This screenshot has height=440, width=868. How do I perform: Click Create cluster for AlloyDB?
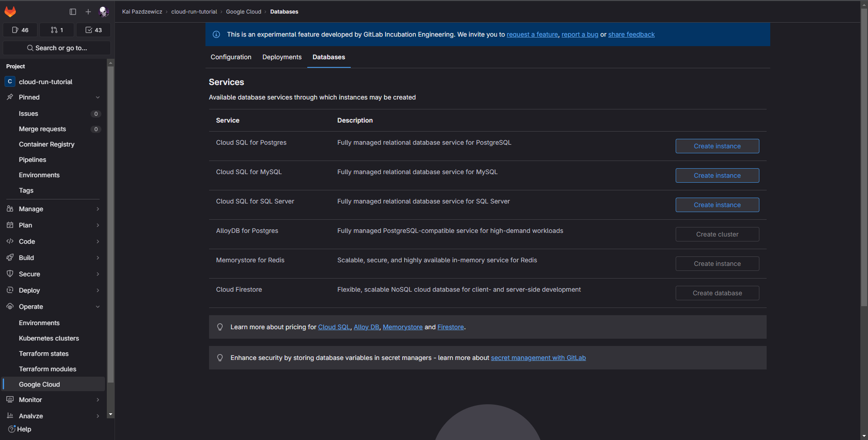tap(717, 234)
